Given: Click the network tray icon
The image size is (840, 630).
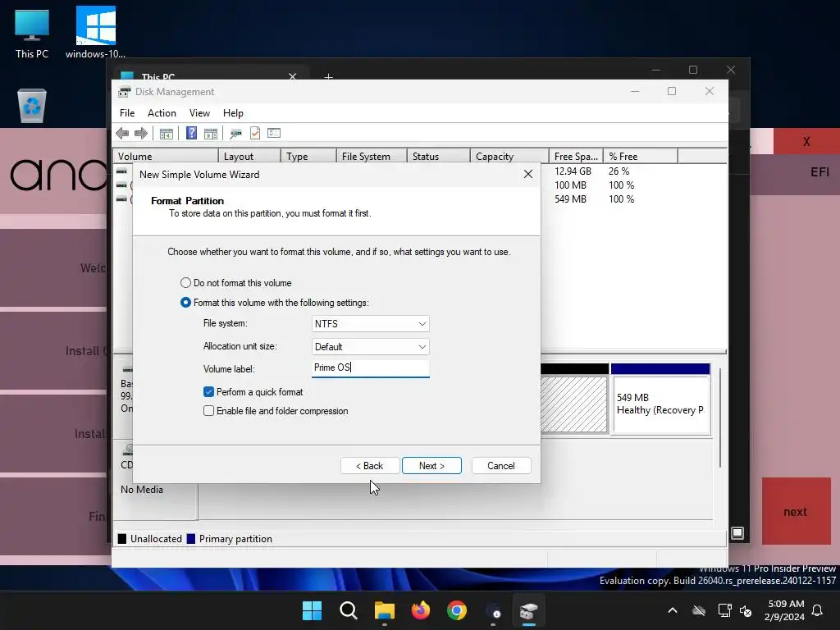Looking at the screenshot, I should [x=724, y=610].
